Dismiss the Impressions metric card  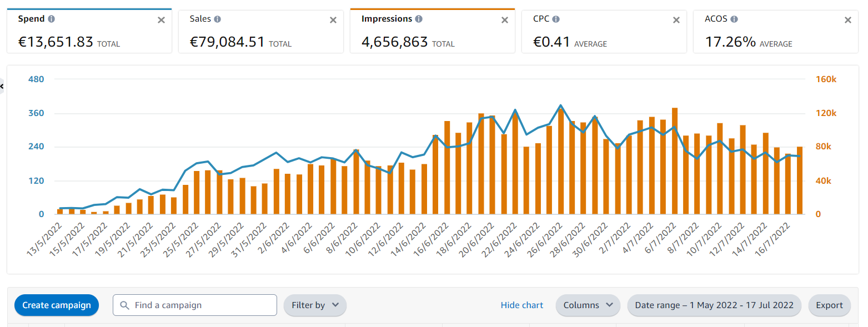[505, 20]
